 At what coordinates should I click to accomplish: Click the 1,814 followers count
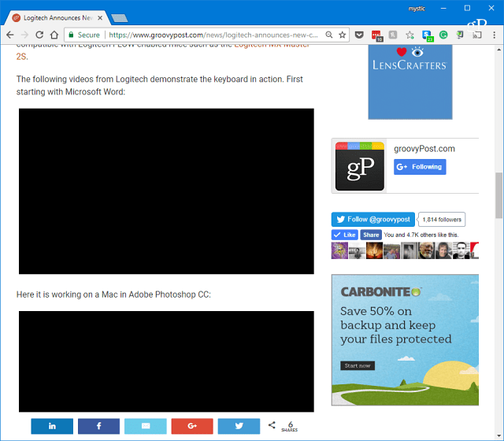(442, 220)
